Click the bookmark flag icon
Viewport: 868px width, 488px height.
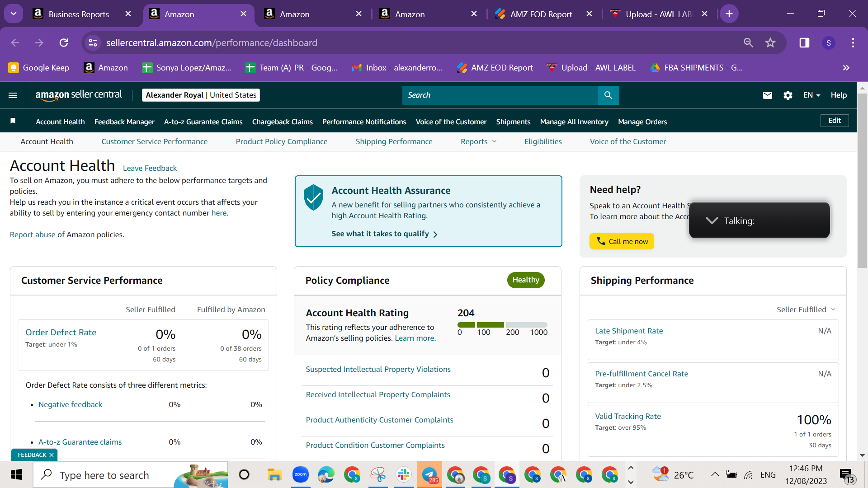point(13,121)
